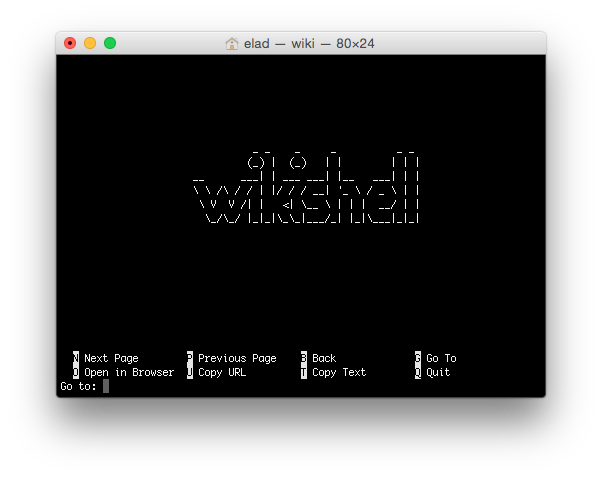602x478 pixels.
Task: Click the B key for Back
Action: [x=304, y=358]
